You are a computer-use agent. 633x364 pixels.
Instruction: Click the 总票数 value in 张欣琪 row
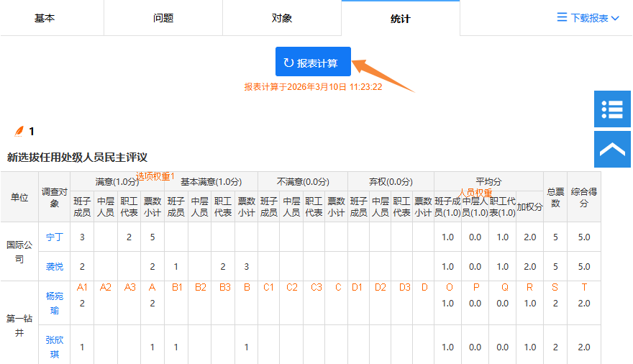pos(555,347)
